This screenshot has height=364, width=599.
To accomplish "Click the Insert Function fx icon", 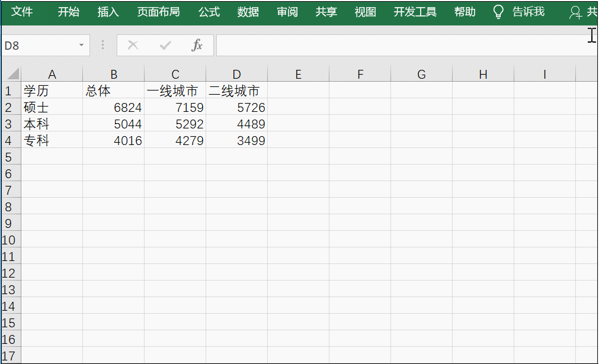I will coord(197,45).
